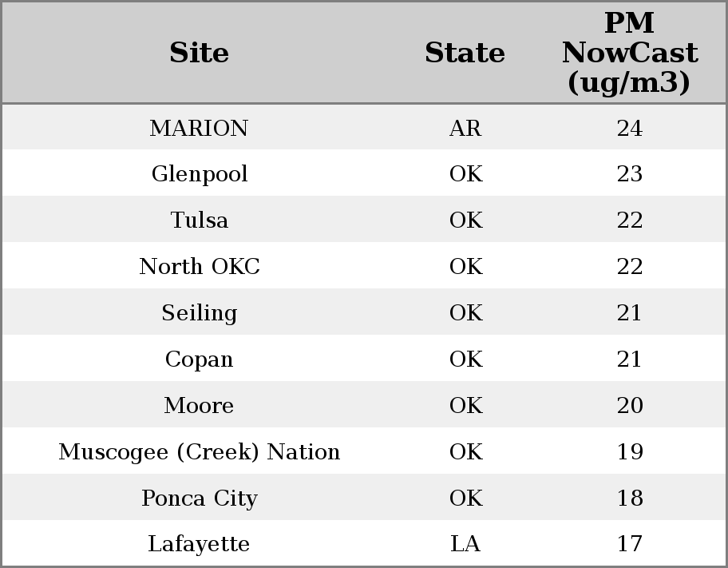728x568 pixels.
Task: Select the Seiling row site cell
Action: click(199, 313)
